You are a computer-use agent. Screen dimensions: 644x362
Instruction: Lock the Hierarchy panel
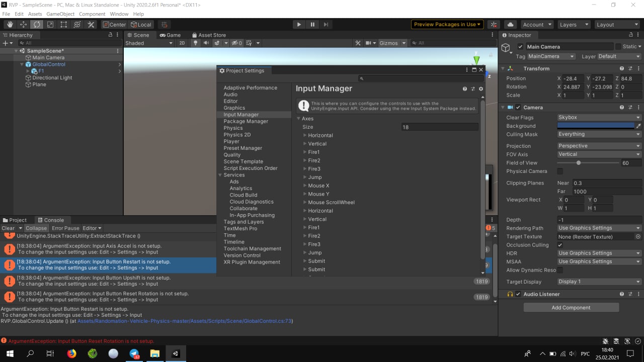111,35
